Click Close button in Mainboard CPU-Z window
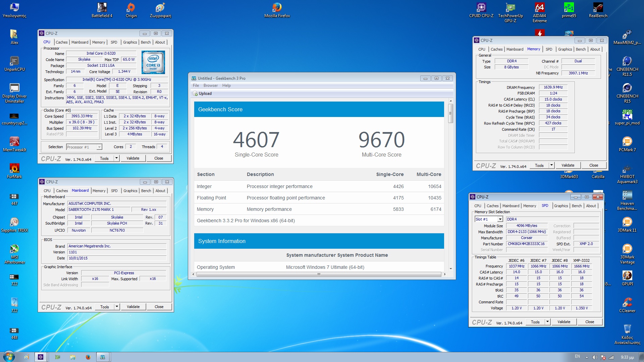644x362 pixels. coord(159,307)
